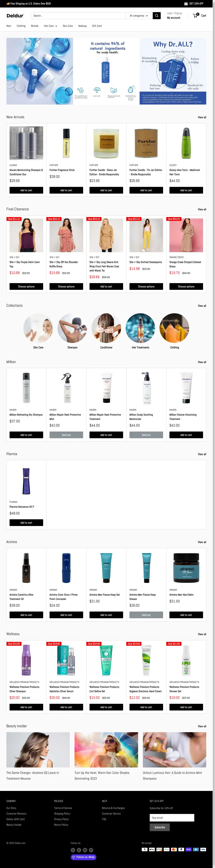
Task: Choose options for Orange Creek Striped Dress
Action: 186,286
